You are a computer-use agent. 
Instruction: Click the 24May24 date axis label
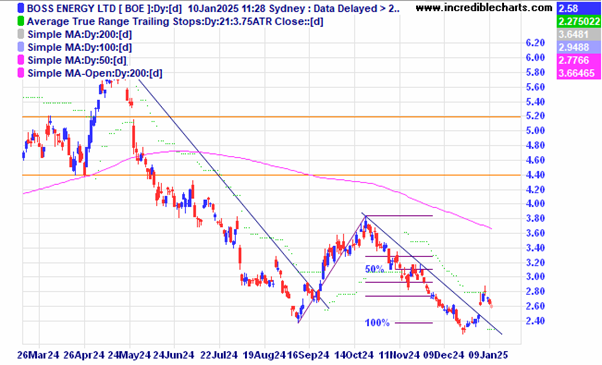[x=129, y=355]
